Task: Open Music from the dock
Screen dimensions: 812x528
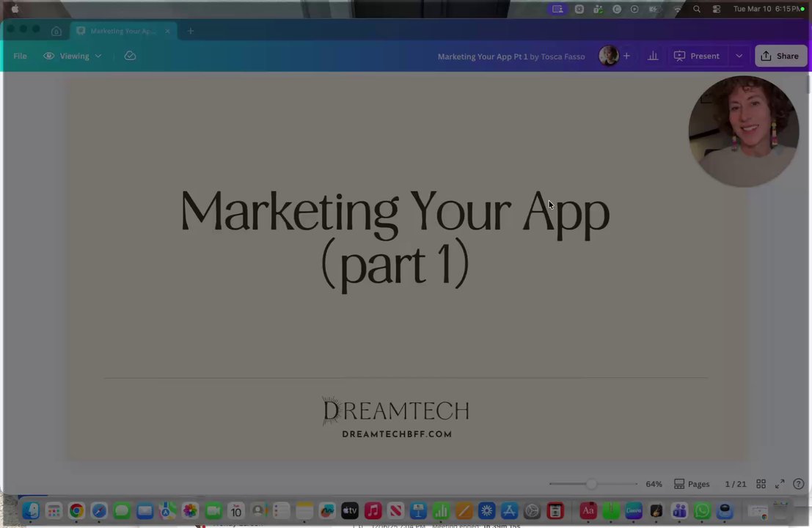Action: pyautogui.click(x=373, y=511)
